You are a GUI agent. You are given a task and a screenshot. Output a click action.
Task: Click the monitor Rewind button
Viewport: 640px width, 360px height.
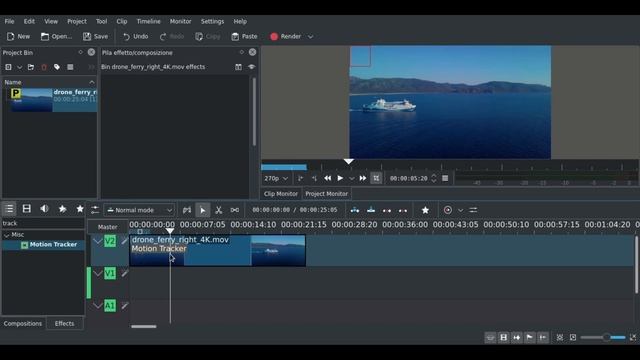(x=328, y=178)
